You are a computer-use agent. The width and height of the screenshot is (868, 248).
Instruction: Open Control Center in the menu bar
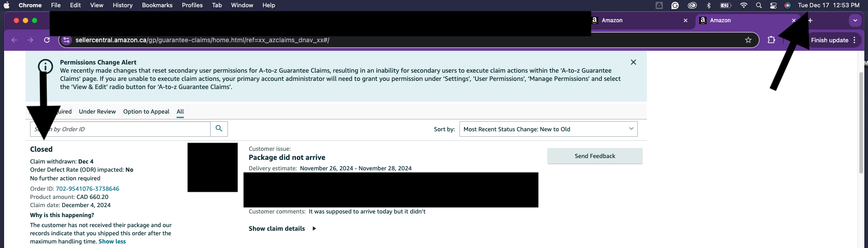(773, 5)
